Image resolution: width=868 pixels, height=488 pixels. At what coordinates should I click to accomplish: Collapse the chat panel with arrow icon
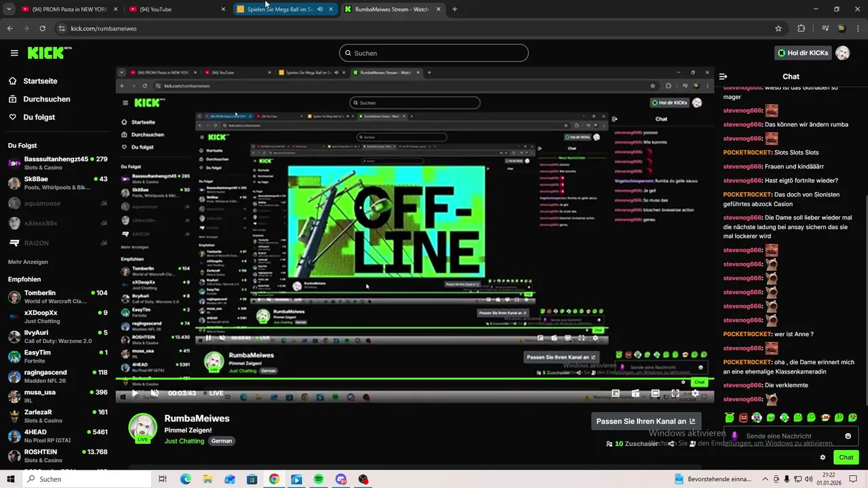point(723,77)
